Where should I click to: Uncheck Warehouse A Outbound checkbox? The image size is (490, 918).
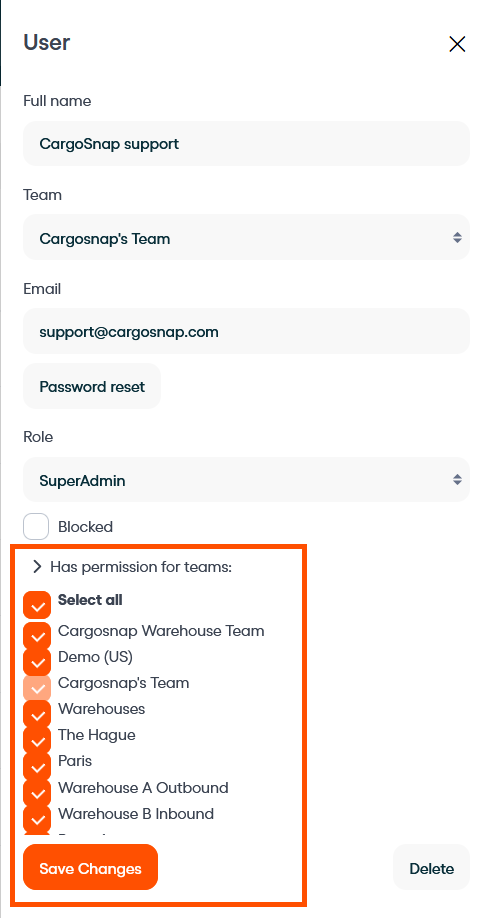pos(37,792)
